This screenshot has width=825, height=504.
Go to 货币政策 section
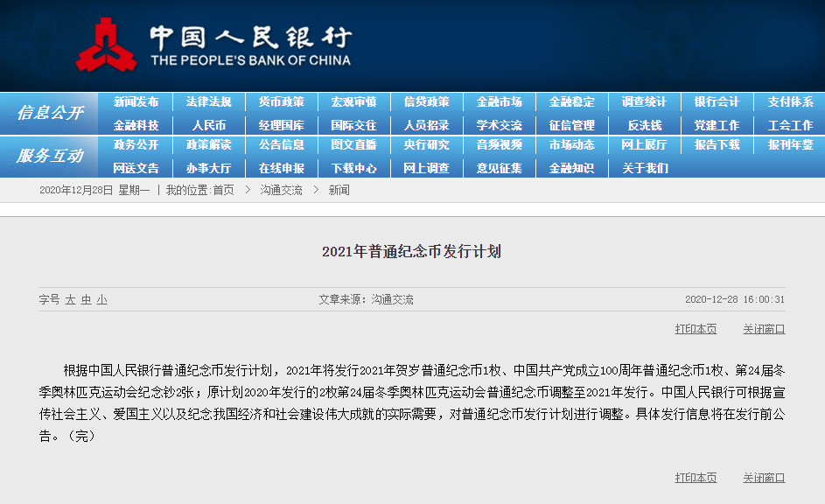click(281, 102)
